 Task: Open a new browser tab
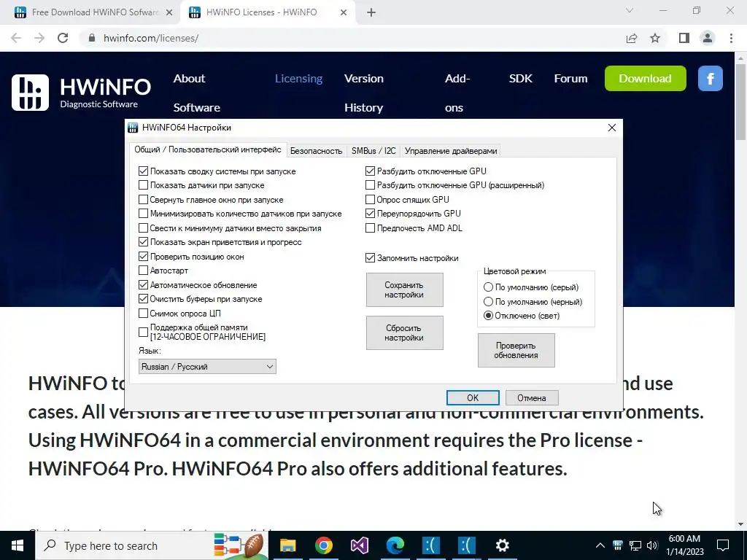click(371, 12)
